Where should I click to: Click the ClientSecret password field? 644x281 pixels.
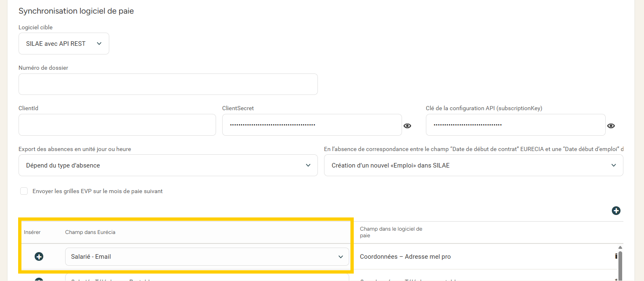[x=312, y=125]
